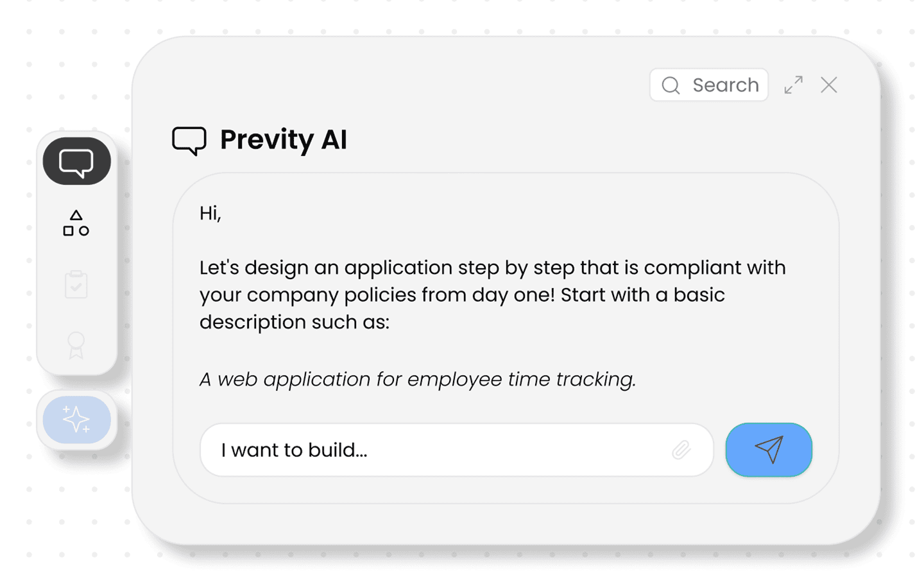Open the shapes tool in the sidebar
The image size is (924, 580).
pyautogui.click(x=76, y=223)
